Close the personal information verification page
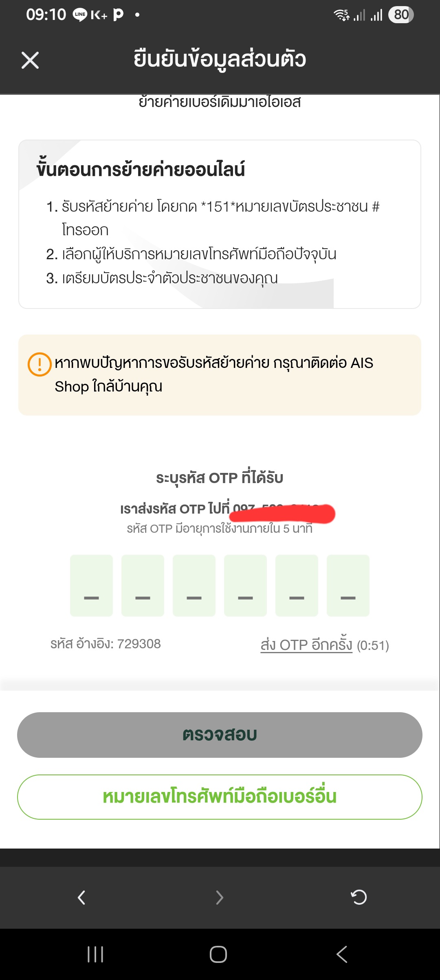This screenshot has width=440, height=980. pos(30,60)
